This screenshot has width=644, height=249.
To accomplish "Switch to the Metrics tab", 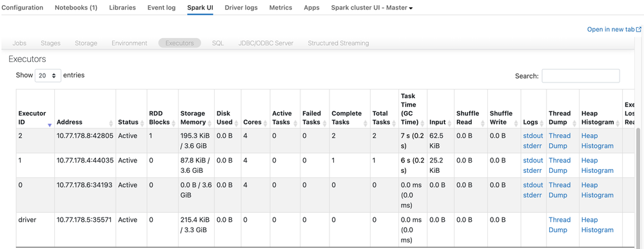I will [x=280, y=7].
